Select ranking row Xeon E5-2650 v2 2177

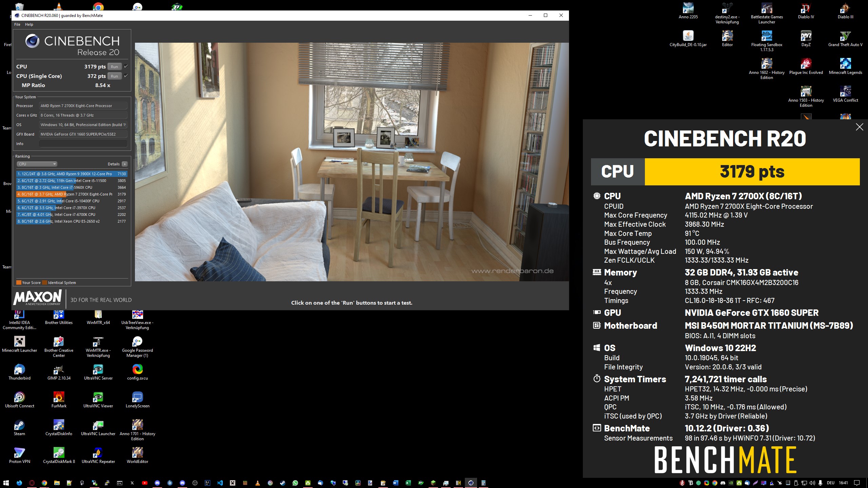pyautogui.click(x=72, y=221)
